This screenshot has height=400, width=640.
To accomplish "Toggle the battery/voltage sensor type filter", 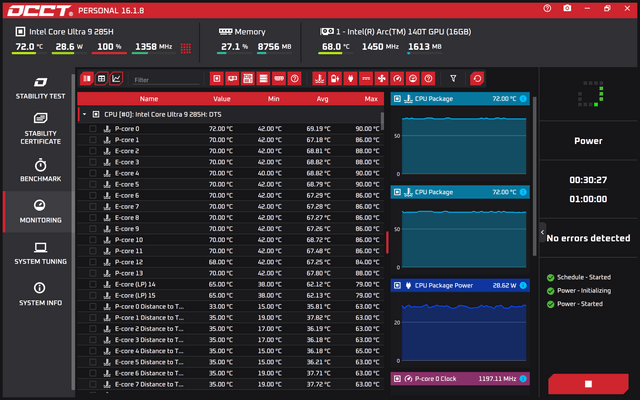I will pyautogui.click(x=335, y=78).
